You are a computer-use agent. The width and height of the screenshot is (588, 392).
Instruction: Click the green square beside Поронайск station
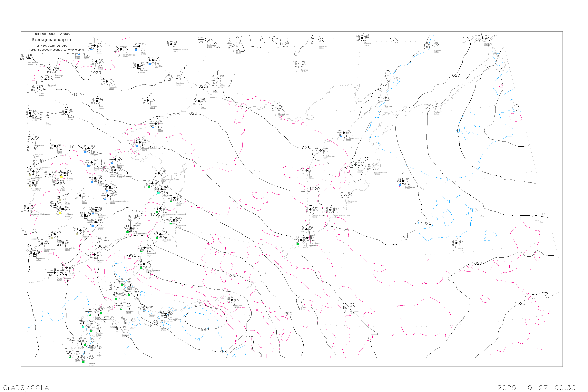(157, 238)
